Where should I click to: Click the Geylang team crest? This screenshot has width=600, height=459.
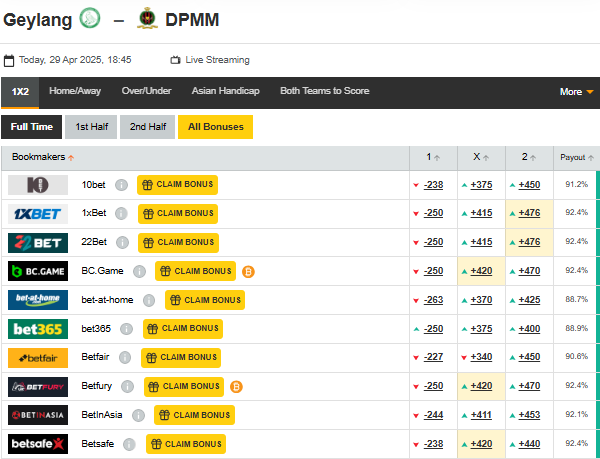tap(90, 19)
